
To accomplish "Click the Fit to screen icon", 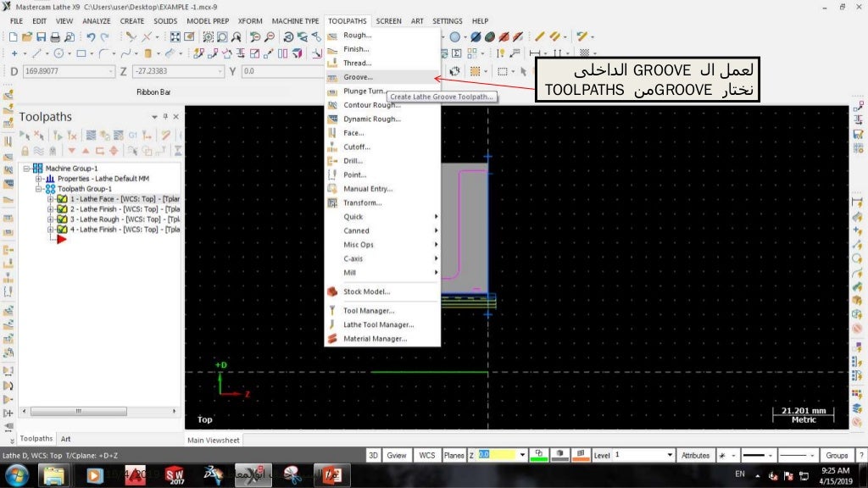I will [175, 37].
